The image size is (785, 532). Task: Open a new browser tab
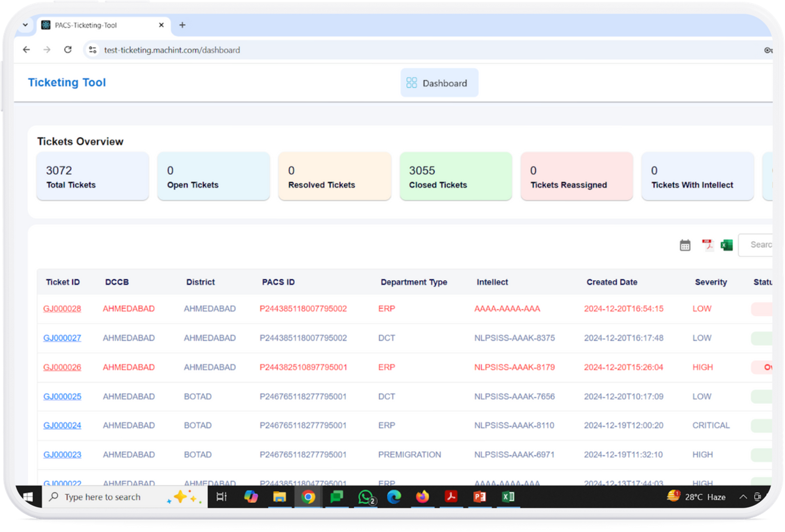[183, 25]
